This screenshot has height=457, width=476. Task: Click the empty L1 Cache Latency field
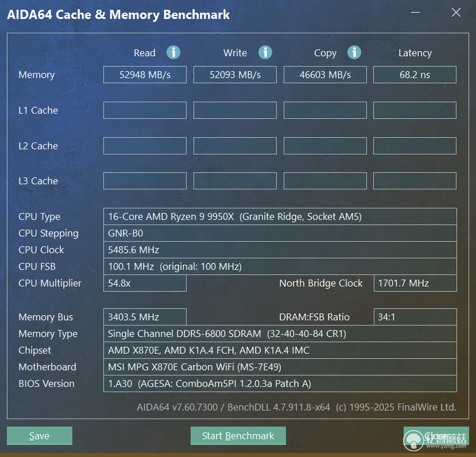coord(415,110)
